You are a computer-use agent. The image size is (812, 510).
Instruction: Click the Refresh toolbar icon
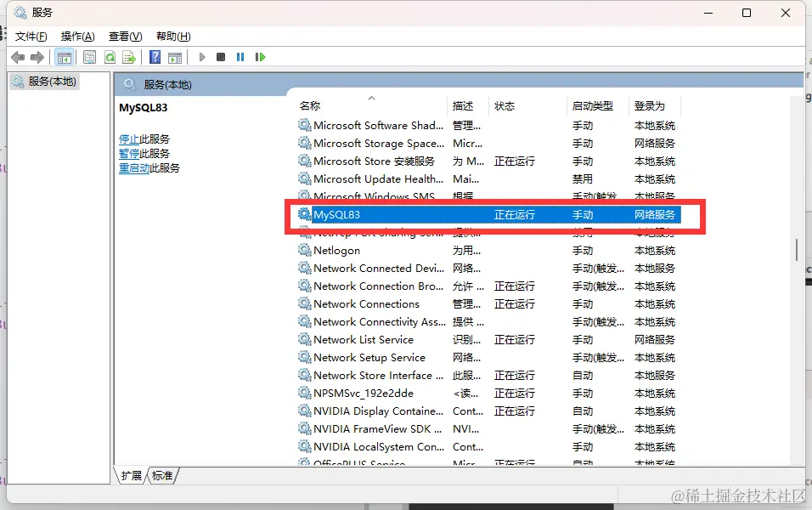coord(110,57)
